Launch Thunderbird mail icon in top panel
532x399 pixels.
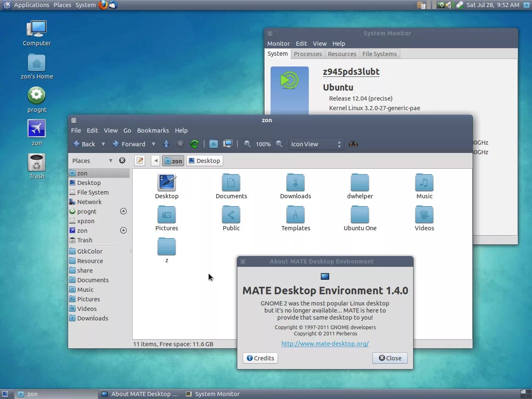coord(113,5)
